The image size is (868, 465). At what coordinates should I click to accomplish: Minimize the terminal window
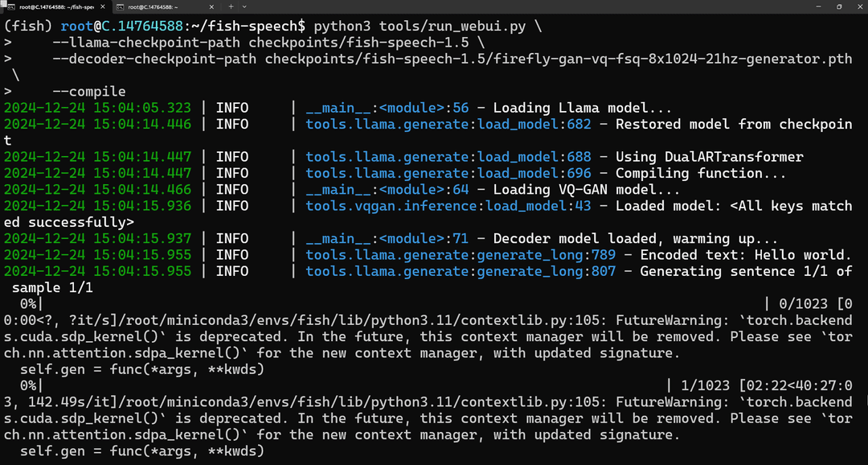(820, 6)
